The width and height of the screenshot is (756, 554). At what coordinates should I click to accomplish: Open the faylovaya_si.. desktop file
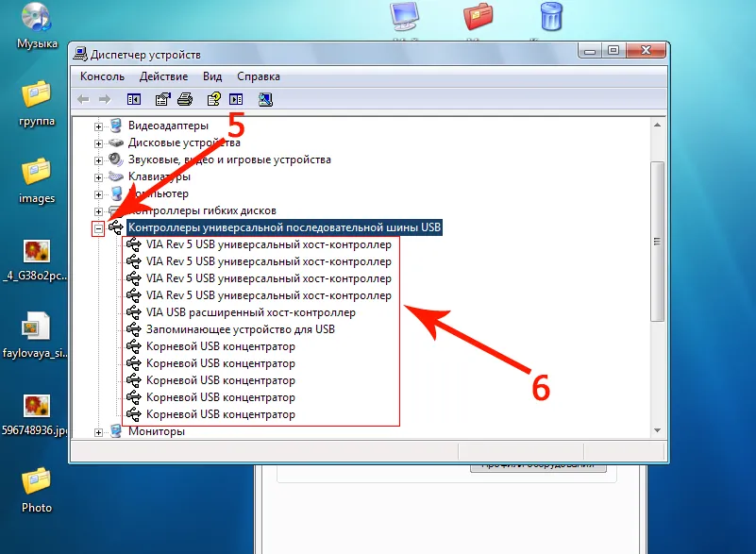[x=36, y=335]
